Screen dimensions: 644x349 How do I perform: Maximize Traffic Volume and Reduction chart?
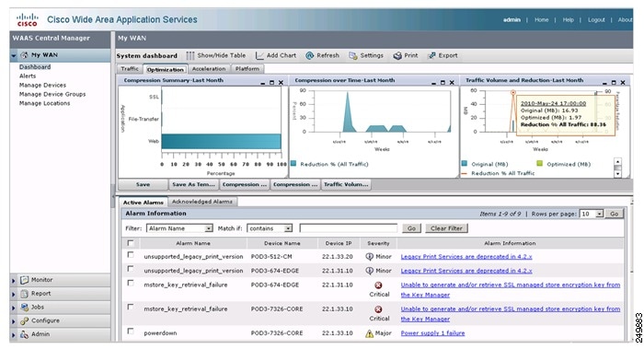(614, 82)
